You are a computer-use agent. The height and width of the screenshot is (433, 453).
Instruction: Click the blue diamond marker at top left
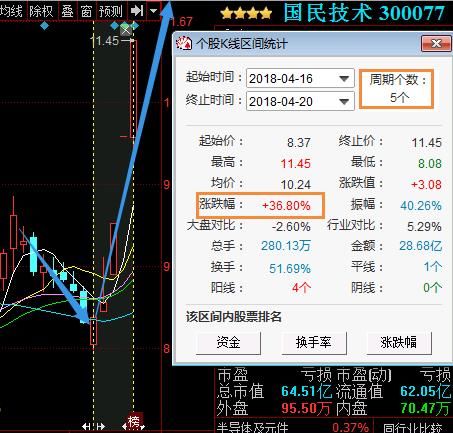coord(44,26)
